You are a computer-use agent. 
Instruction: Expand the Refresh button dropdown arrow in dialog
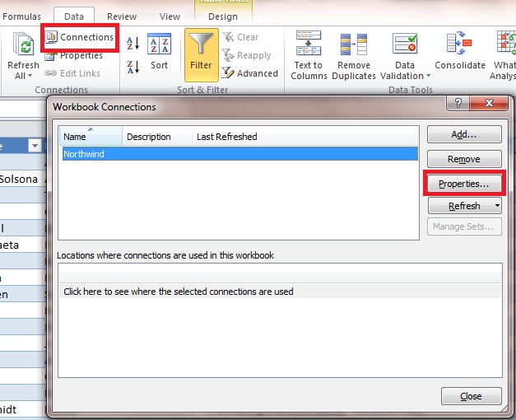click(x=497, y=206)
